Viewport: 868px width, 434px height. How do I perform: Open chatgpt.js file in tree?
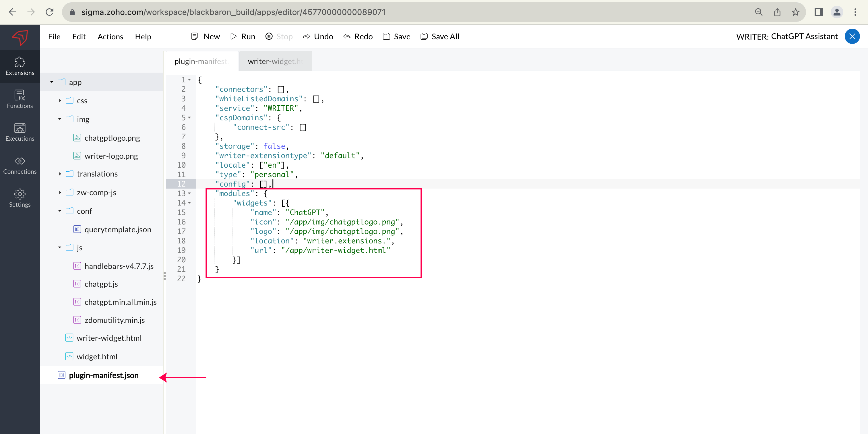click(101, 284)
